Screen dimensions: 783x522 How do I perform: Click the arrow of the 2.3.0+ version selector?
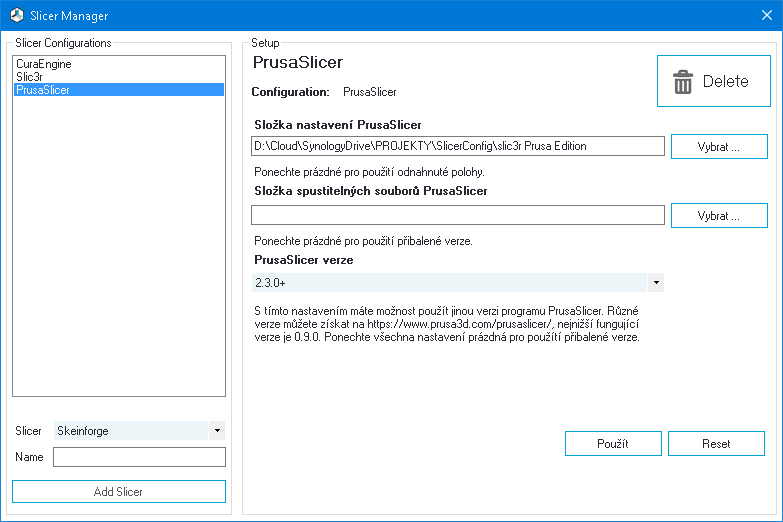click(656, 283)
